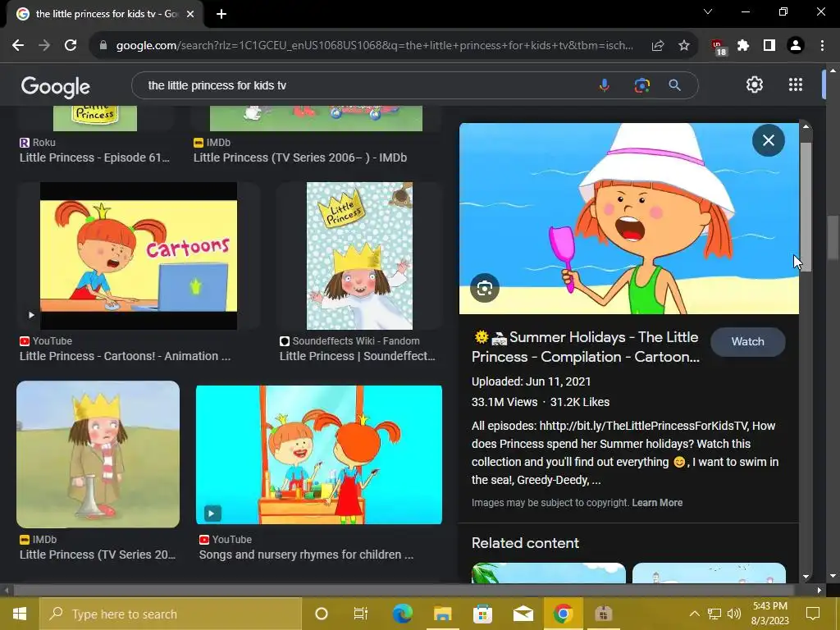Open the Learn More copyright link
The width and height of the screenshot is (840, 630).
pos(657,503)
